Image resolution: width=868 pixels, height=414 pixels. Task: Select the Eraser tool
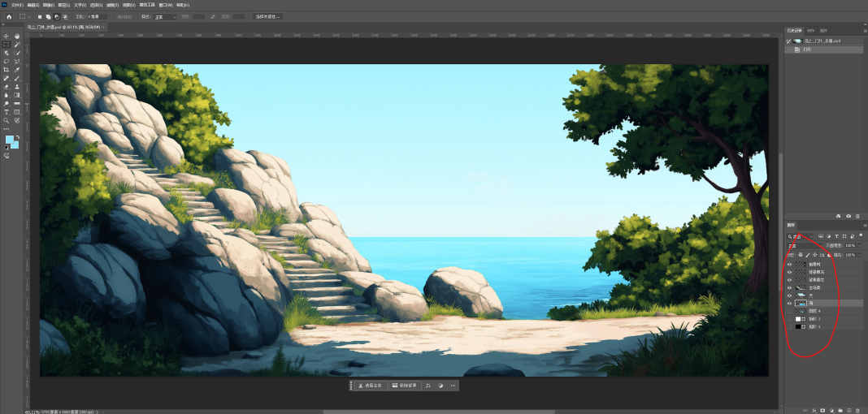coord(7,87)
